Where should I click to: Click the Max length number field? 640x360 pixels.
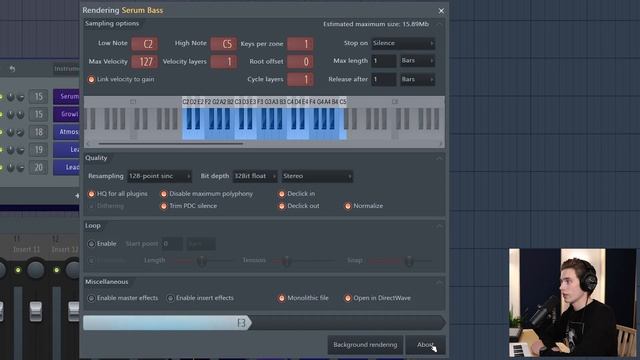[383, 61]
